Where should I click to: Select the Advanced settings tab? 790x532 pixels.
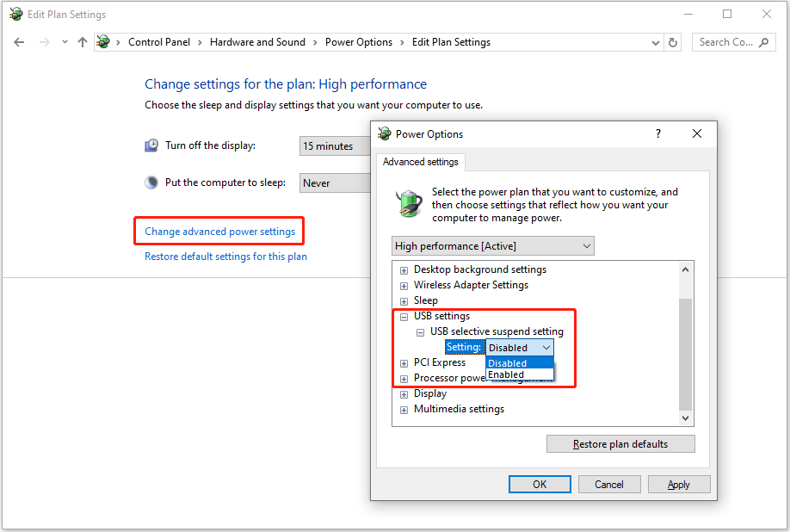pos(421,162)
